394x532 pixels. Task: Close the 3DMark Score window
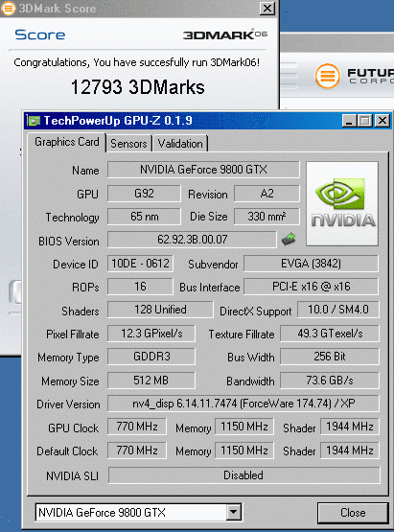tap(267, 8)
